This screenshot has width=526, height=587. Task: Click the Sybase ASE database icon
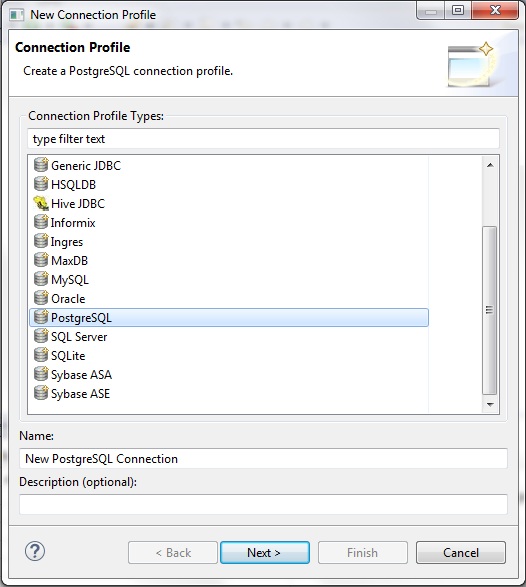tap(41, 393)
